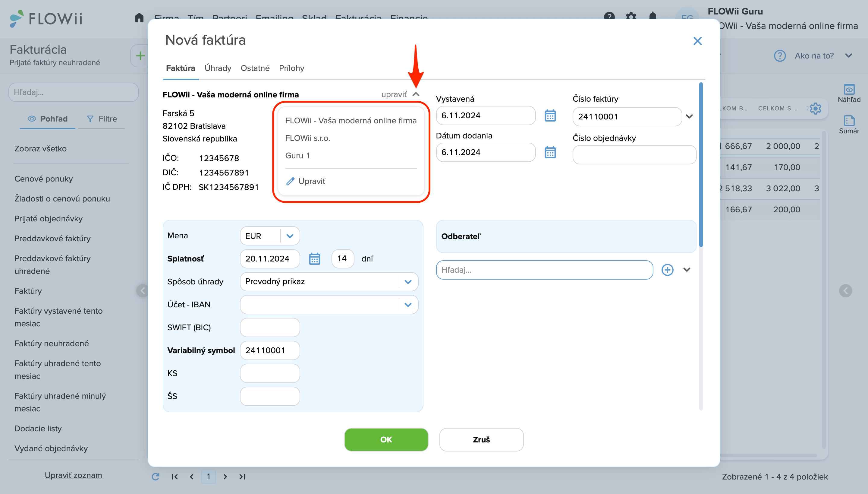The image size is (868, 494).
Task: Open help question mark in top bar
Action: click(x=609, y=16)
